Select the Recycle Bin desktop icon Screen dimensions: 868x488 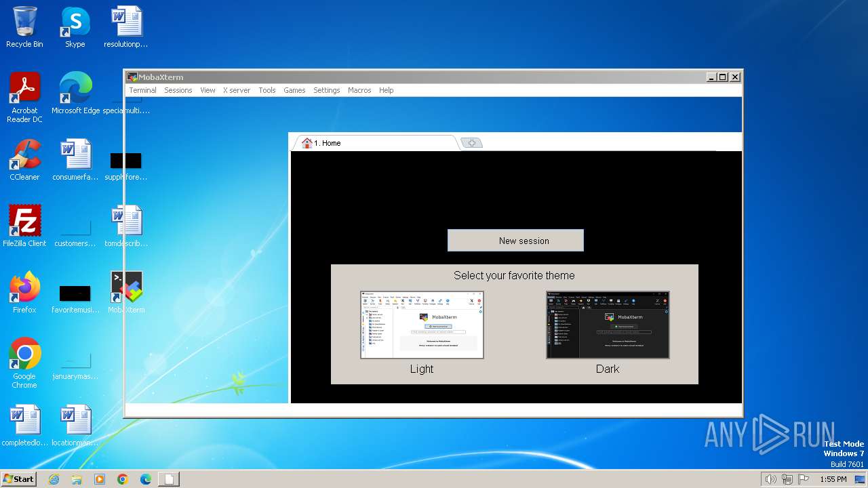[x=24, y=28]
